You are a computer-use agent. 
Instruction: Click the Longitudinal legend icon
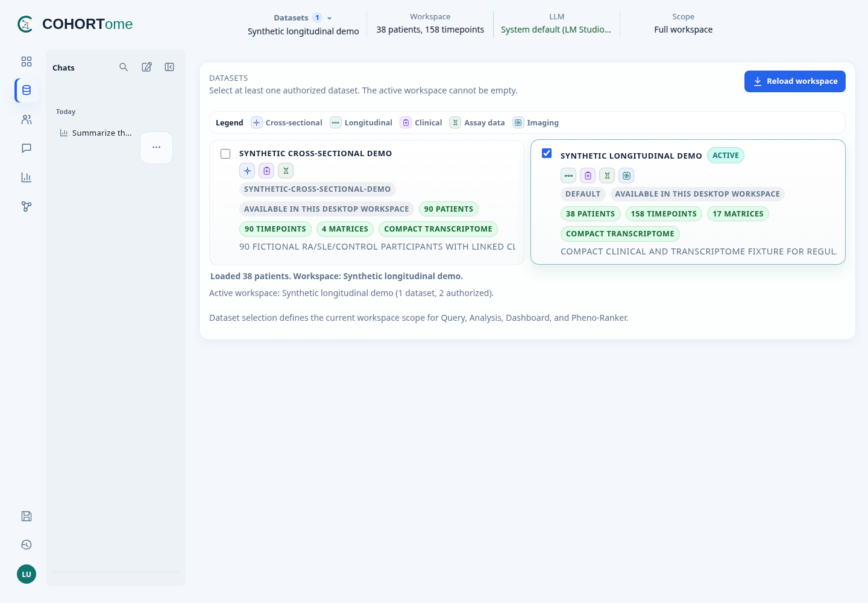[336, 122]
